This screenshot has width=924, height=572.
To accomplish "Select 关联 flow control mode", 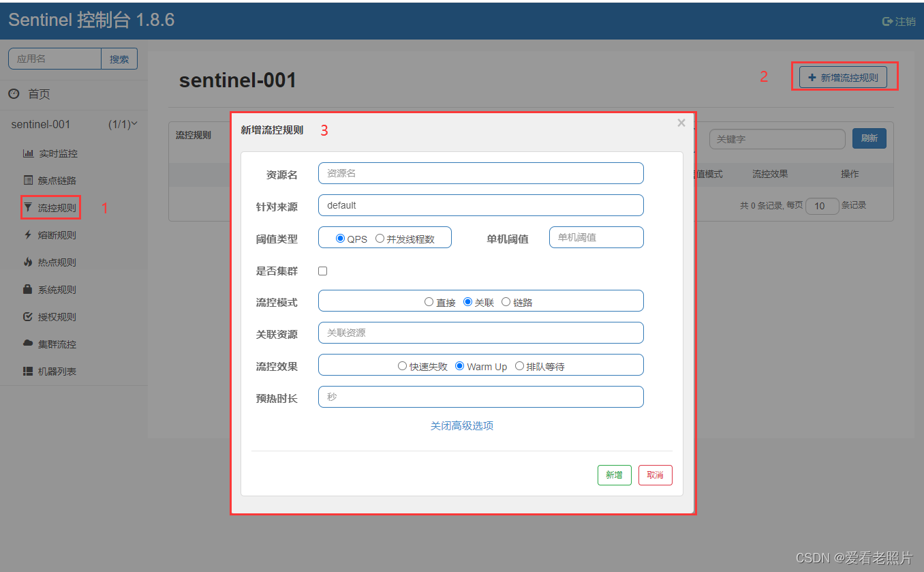I will tap(467, 301).
